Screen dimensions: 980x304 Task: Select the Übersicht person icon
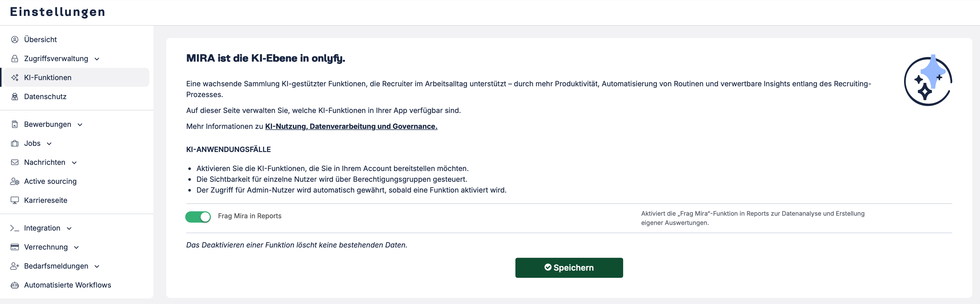14,39
